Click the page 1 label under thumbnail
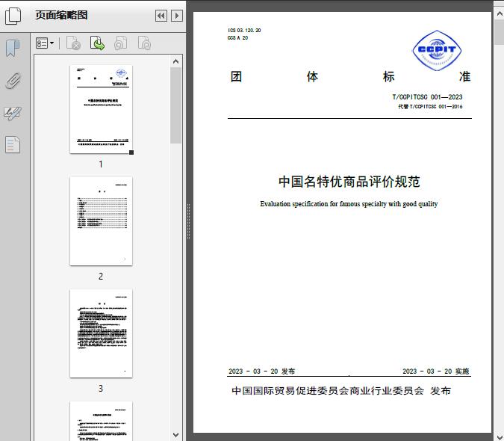 101,164
